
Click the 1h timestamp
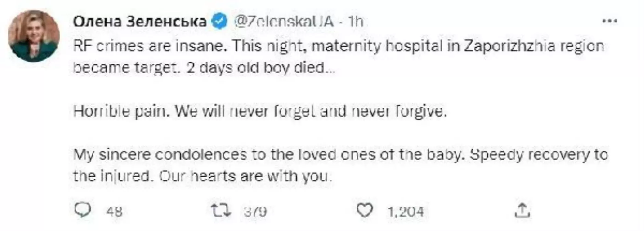click(x=356, y=22)
